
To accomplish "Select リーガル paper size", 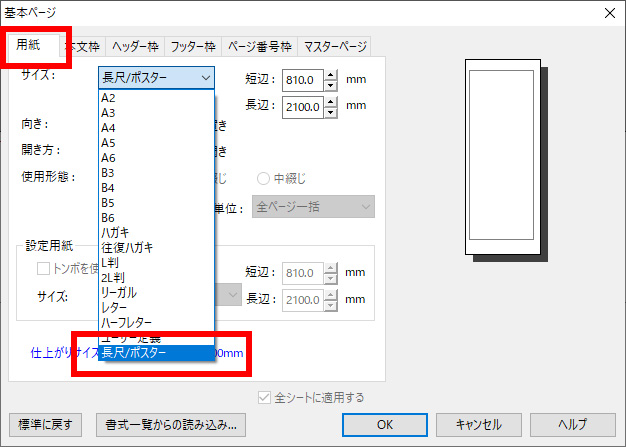I will pyautogui.click(x=156, y=293).
